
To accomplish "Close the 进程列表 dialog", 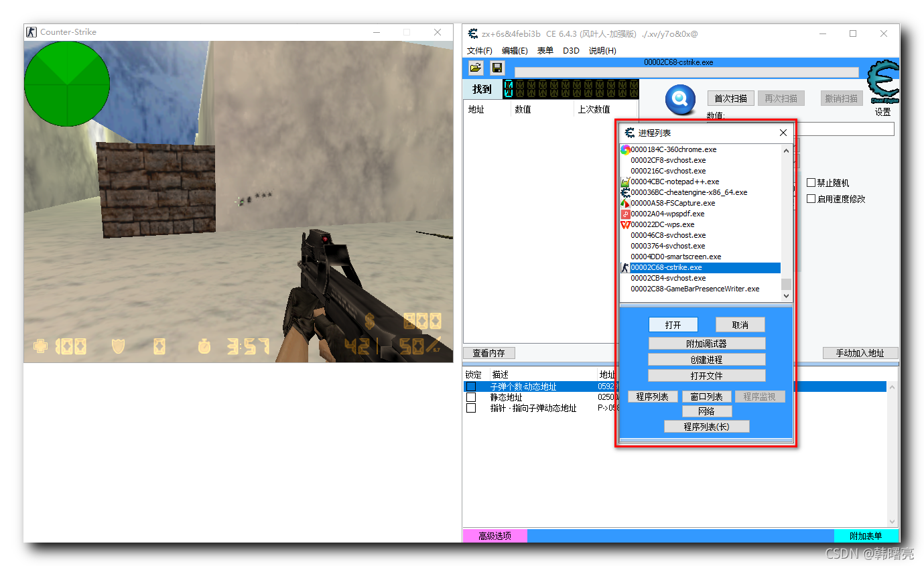I will click(783, 133).
